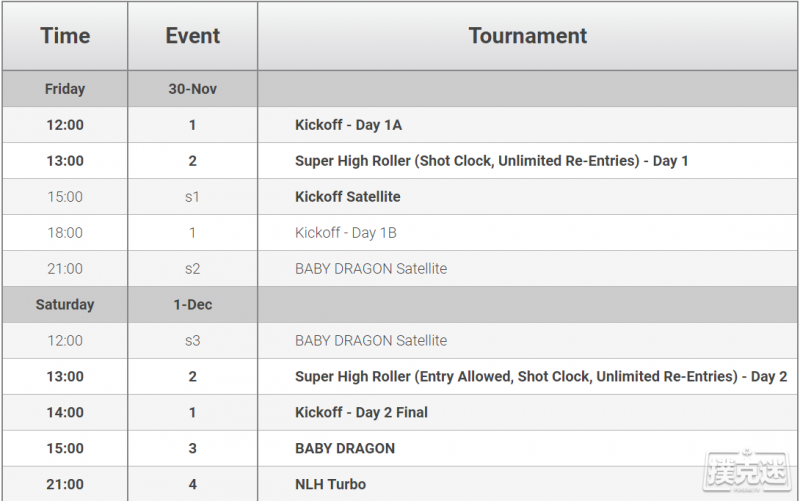Click the 1-Dec date cell
The height and width of the screenshot is (501, 800).
[x=192, y=305]
